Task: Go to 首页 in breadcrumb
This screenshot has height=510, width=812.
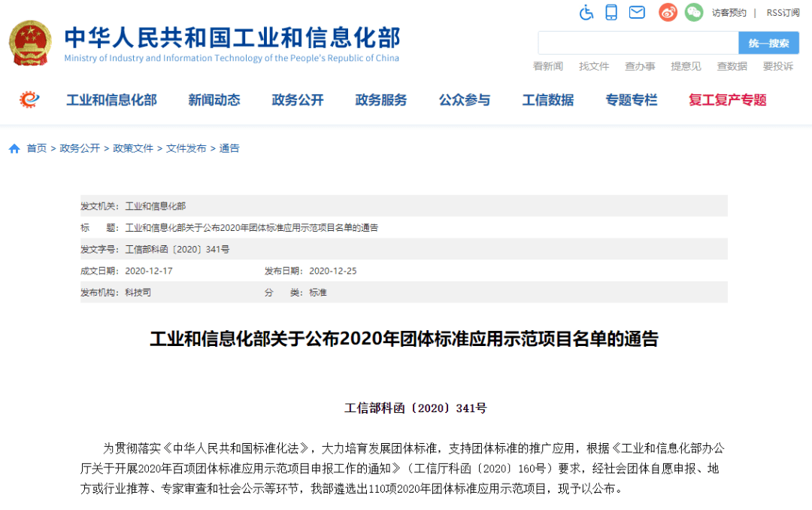Action: 37,149
